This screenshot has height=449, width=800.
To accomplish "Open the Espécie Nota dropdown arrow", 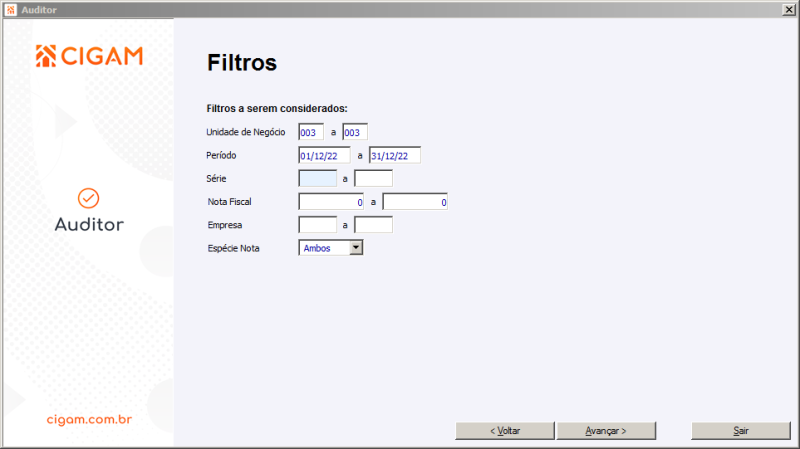I will click(x=356, y=247).
